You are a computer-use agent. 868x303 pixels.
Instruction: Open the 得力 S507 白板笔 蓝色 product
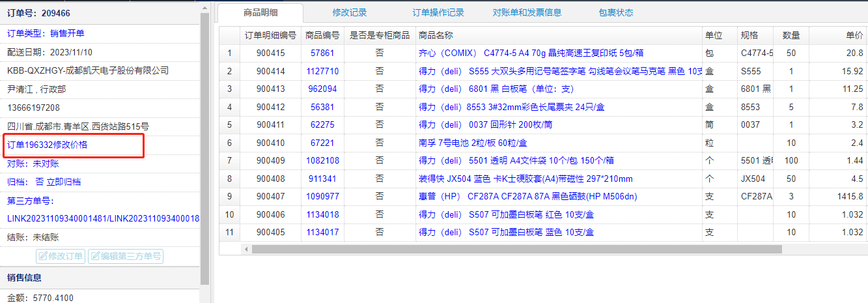506,232
